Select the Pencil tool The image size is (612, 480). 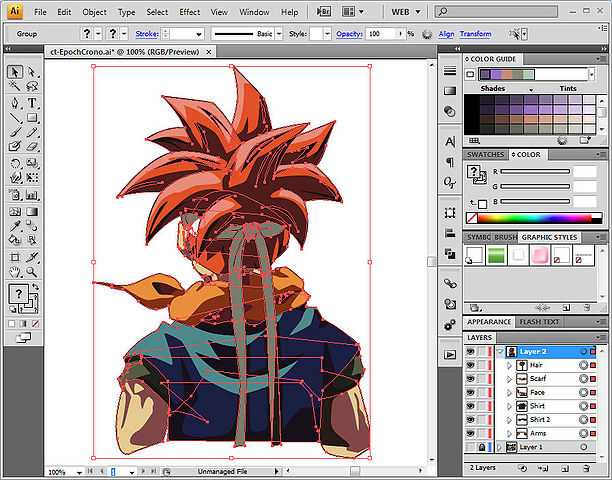click(32, 132)
